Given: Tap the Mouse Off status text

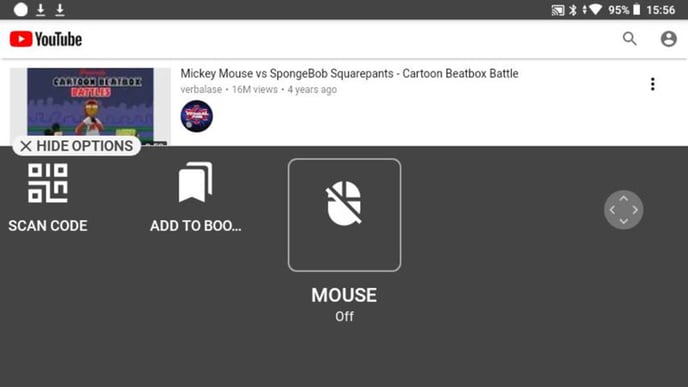Looking at the screenshot, I should (x=344, y=316).
